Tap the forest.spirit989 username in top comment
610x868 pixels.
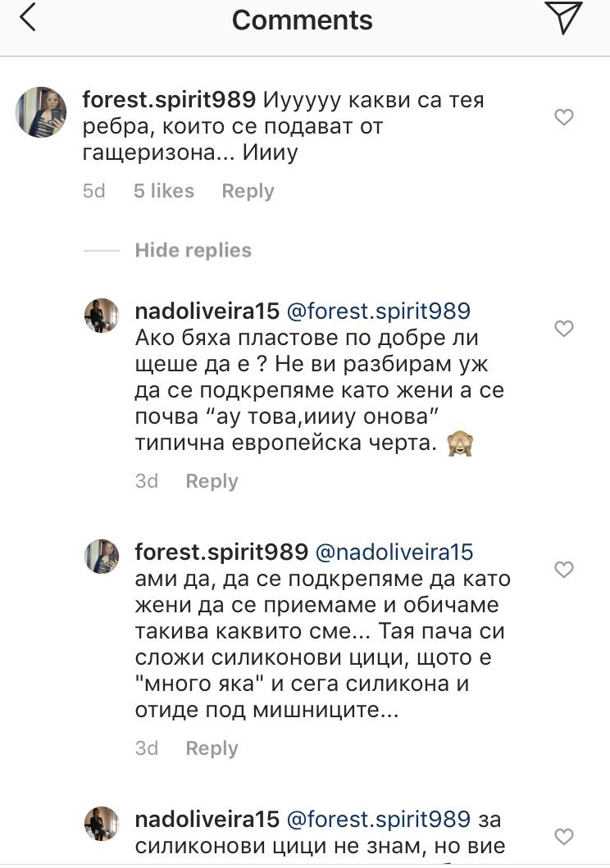[171, 100]
